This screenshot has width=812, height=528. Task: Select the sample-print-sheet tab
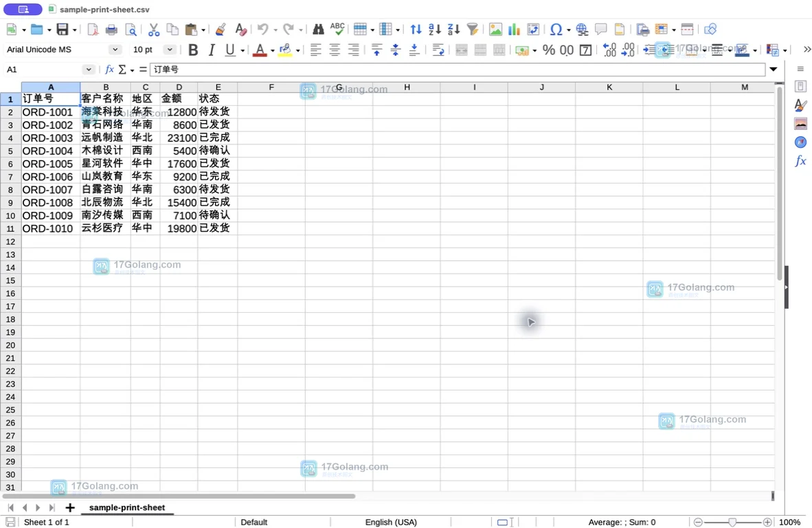click(x=127, y=508)
